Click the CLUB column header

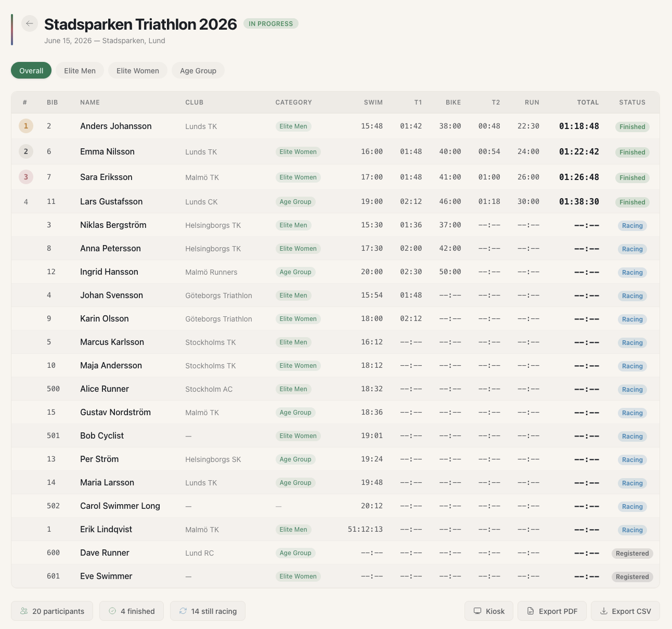[195, 102]
